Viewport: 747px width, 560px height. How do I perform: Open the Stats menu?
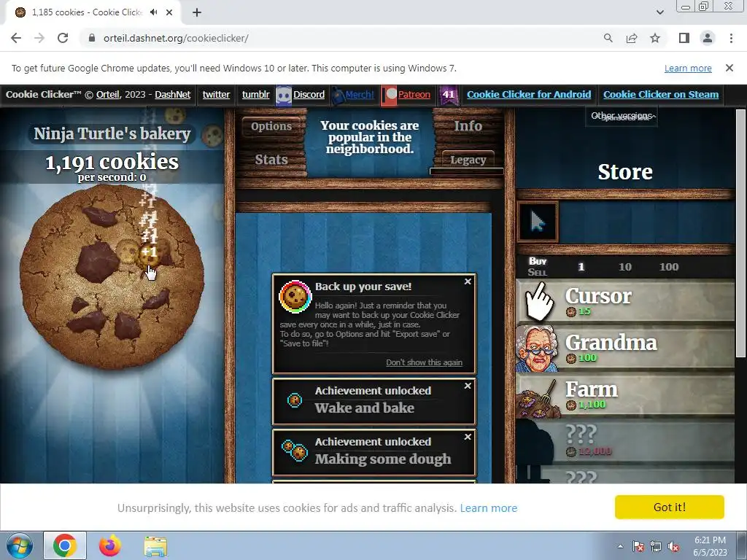point(271,160)
